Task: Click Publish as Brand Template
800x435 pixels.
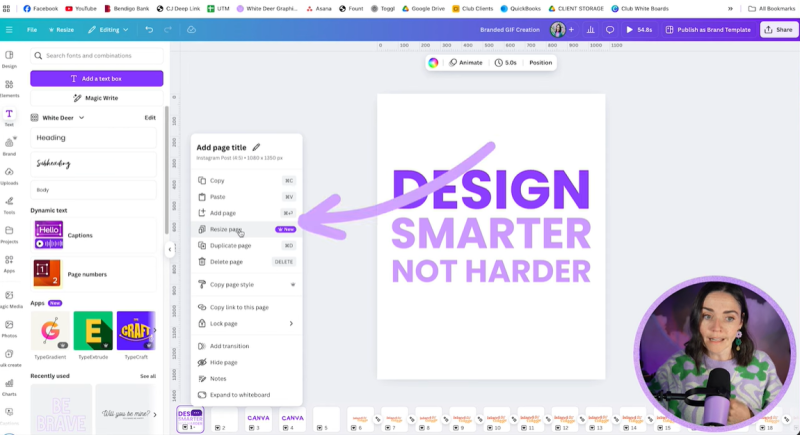Action: click(708, 30)
